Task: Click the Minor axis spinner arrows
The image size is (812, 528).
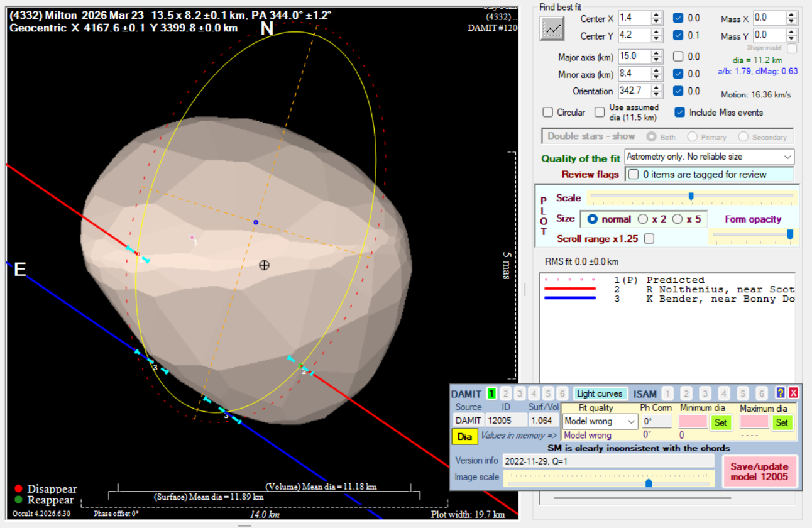Action: [x=657, y=74]
